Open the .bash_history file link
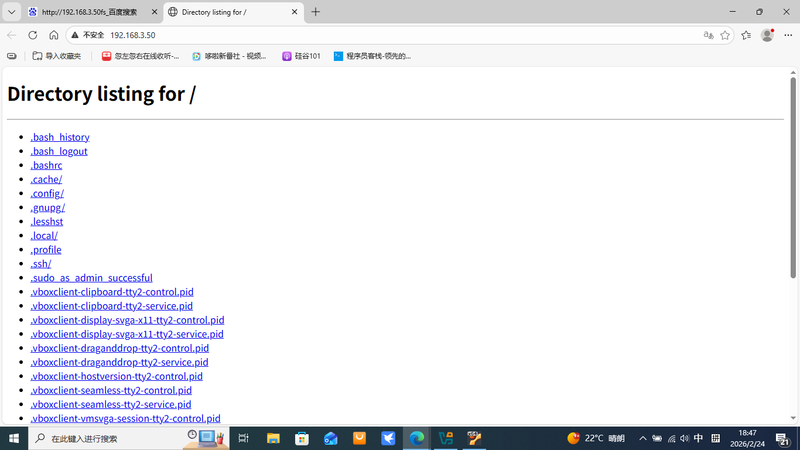 [60, 137]
